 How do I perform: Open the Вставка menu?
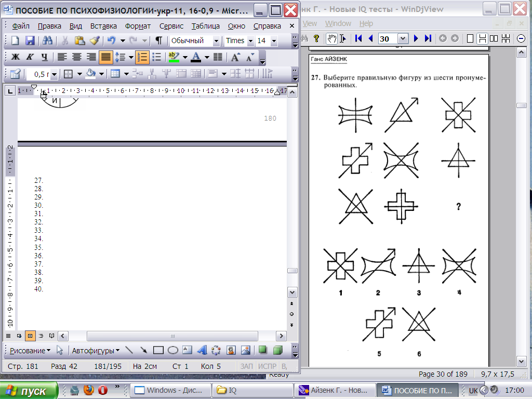coord(103,26)
